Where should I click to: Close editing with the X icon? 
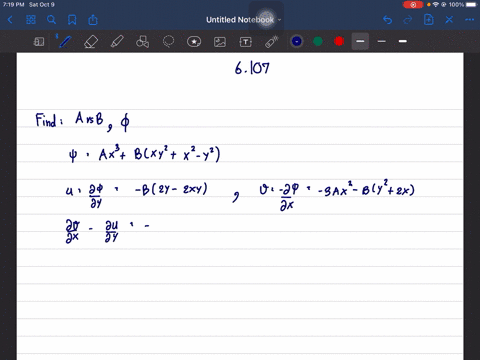pos(449,20)
